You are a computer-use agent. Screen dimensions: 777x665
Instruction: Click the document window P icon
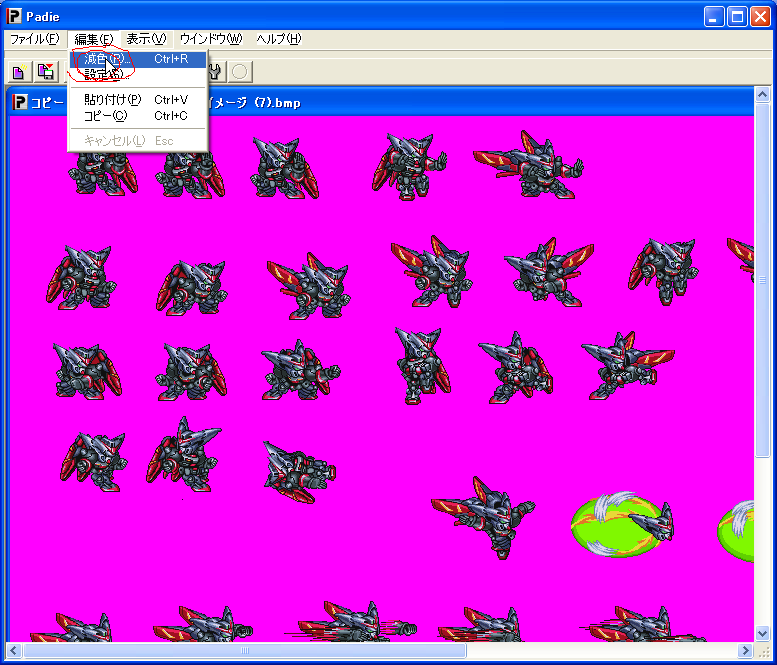tap(19, 103)
